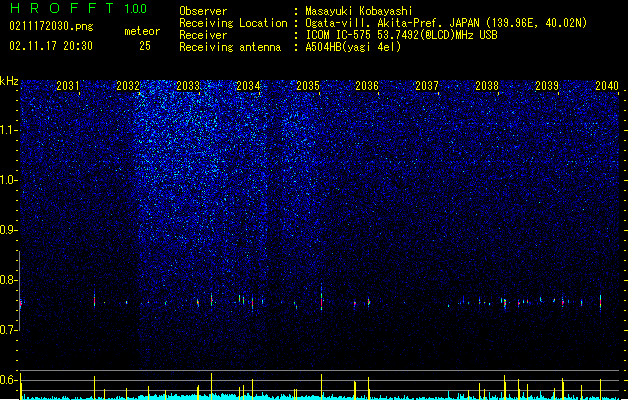Screen dimensions: 629x400
Task: Click the 0.7 kHz frequency tick label
Action: (x=9, y=330)
